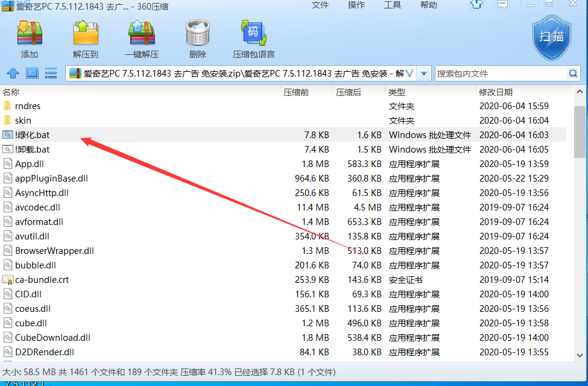The image size is (588, 386).
Task: Select the coeus.dll file name
Action: click(x=33, y=309)
